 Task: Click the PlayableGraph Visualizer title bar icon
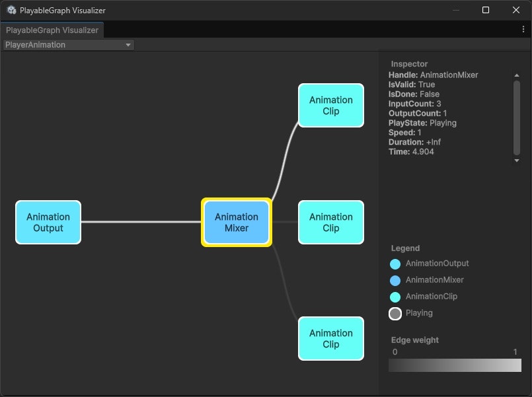click(x=10, y=10)
